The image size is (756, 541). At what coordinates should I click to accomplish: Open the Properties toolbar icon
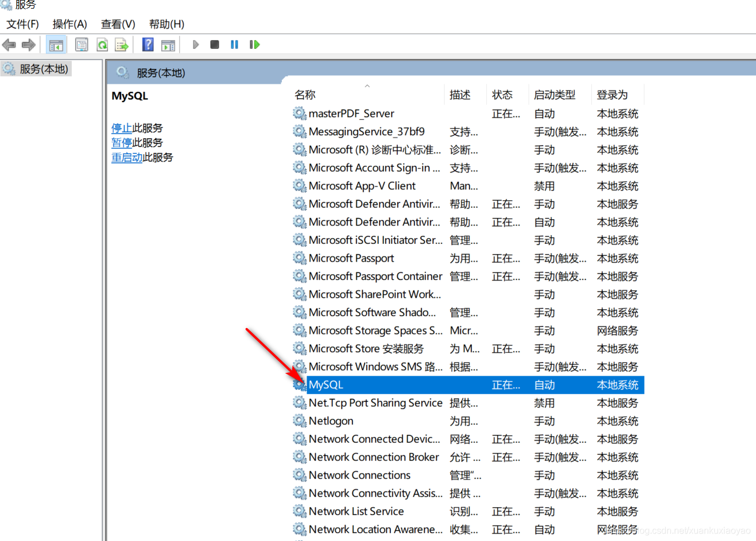(82, 44)
